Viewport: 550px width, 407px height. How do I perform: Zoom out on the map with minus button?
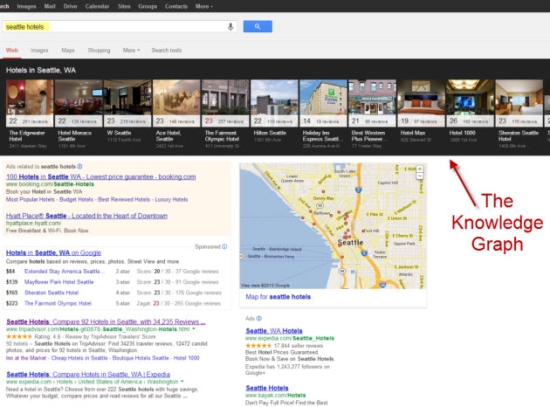click(x=420, y=175)
